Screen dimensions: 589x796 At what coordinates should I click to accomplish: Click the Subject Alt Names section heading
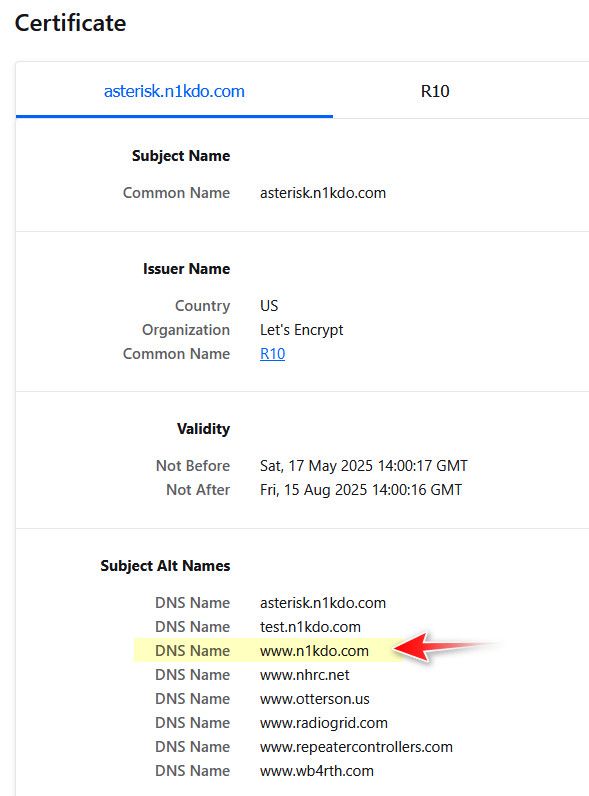point(166,566)
